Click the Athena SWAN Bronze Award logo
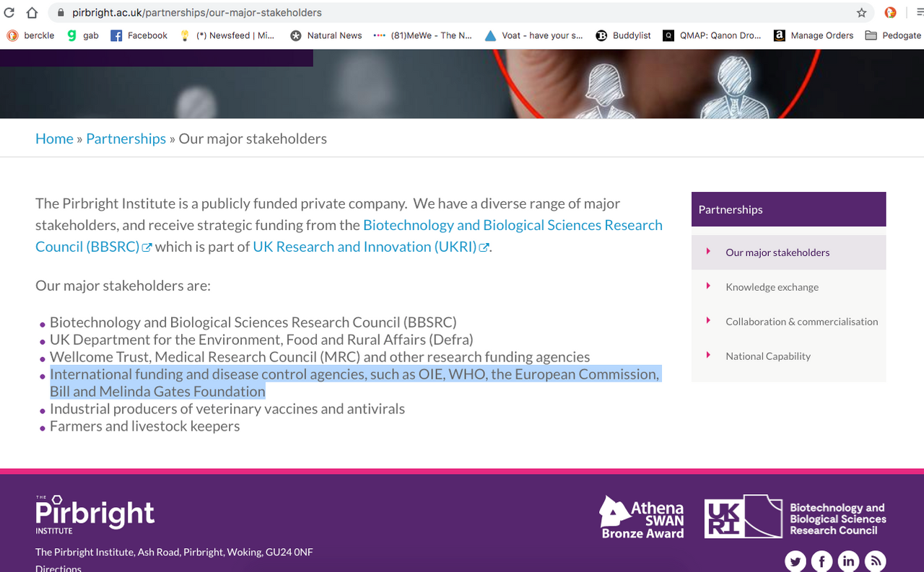The height and width of the screenshot is (572, 924). coord(642,517)
